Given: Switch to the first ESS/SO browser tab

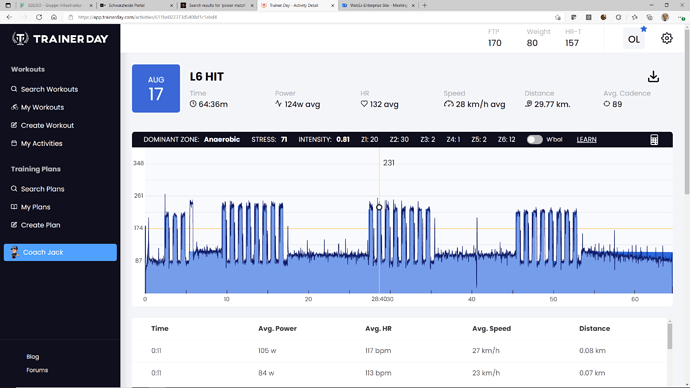Looking at the screenshot, I should [56, 5].
